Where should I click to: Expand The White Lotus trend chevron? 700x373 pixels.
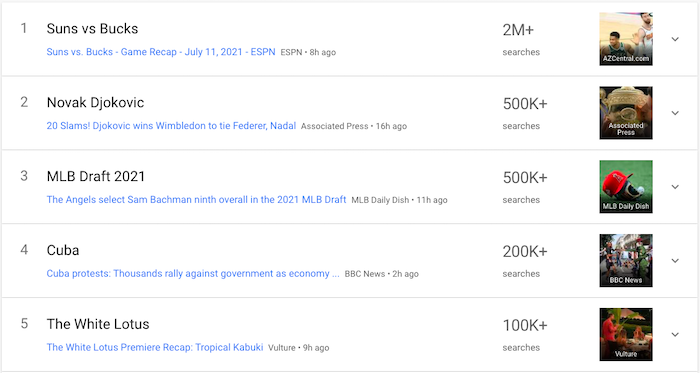675,335
